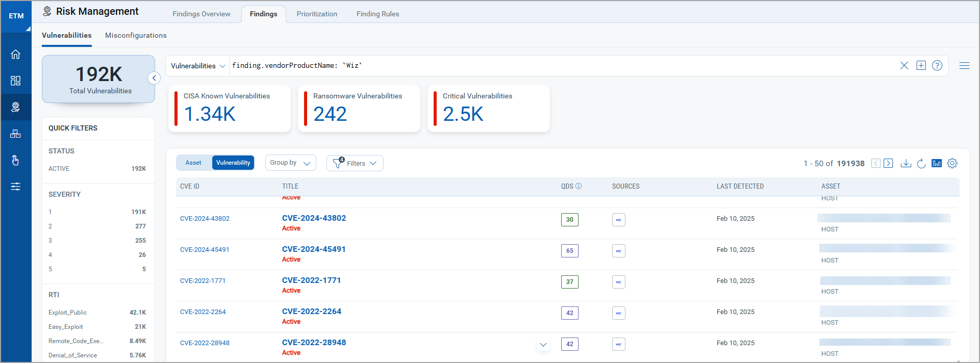Collapse the quick filters side panel
This screenshot has width=980, height=363.
click(154, 78)
